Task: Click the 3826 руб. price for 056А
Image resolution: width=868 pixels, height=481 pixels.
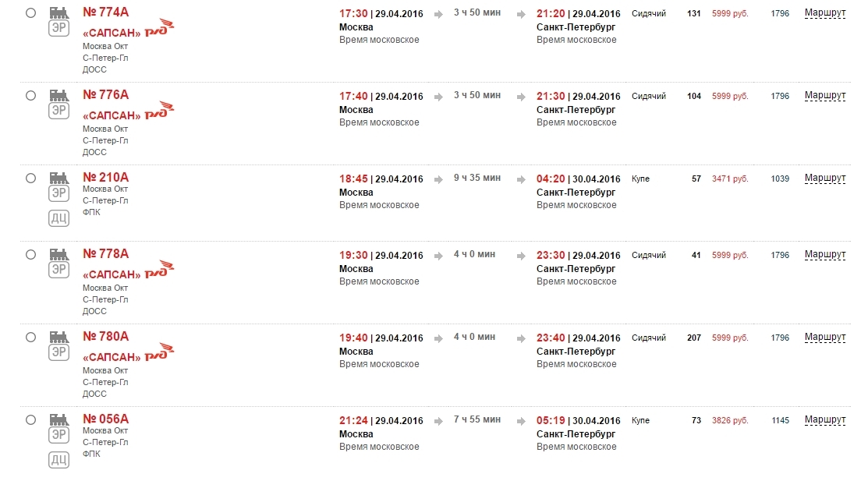Action: click(729, 421)
